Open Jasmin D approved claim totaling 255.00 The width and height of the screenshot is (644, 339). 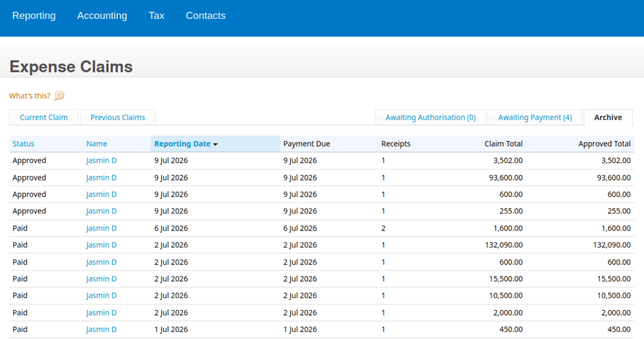tap(101, 211)
